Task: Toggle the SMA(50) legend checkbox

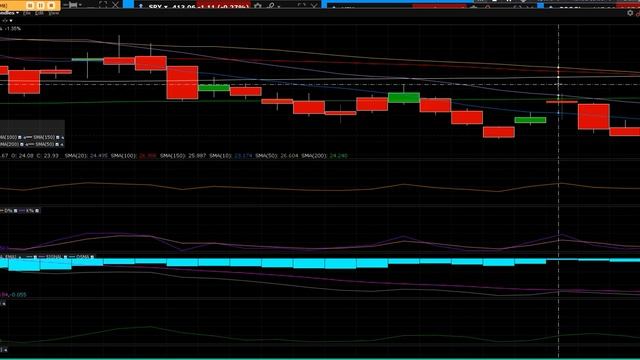Action: click(57, 144)
